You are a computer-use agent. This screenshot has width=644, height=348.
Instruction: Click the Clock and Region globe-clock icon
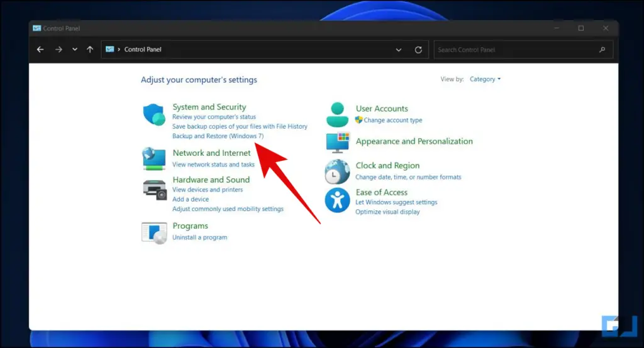pos(337,171)
